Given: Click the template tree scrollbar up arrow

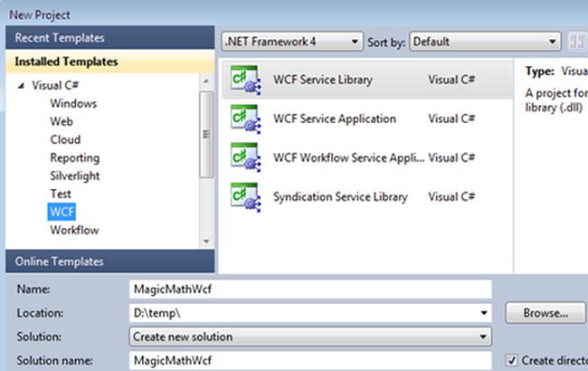Looking at the screenshot, I should pyautogui.click(x=206, y=81).
